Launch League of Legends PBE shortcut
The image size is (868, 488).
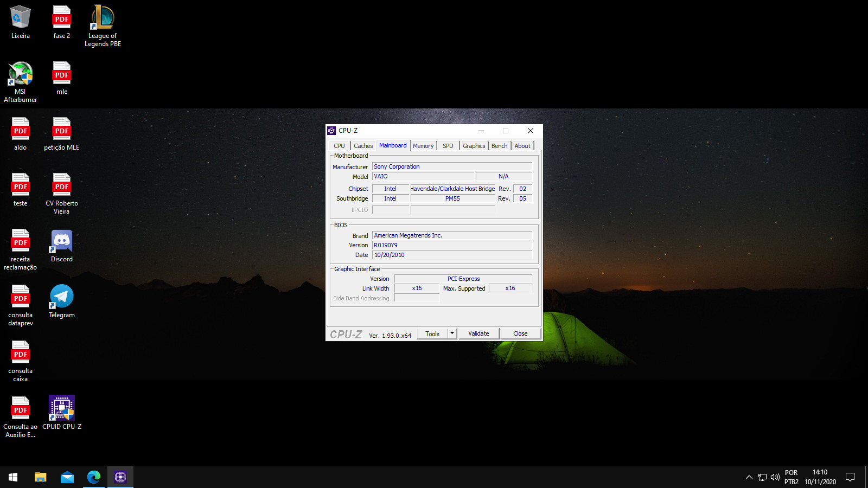(x=103, y=26)
